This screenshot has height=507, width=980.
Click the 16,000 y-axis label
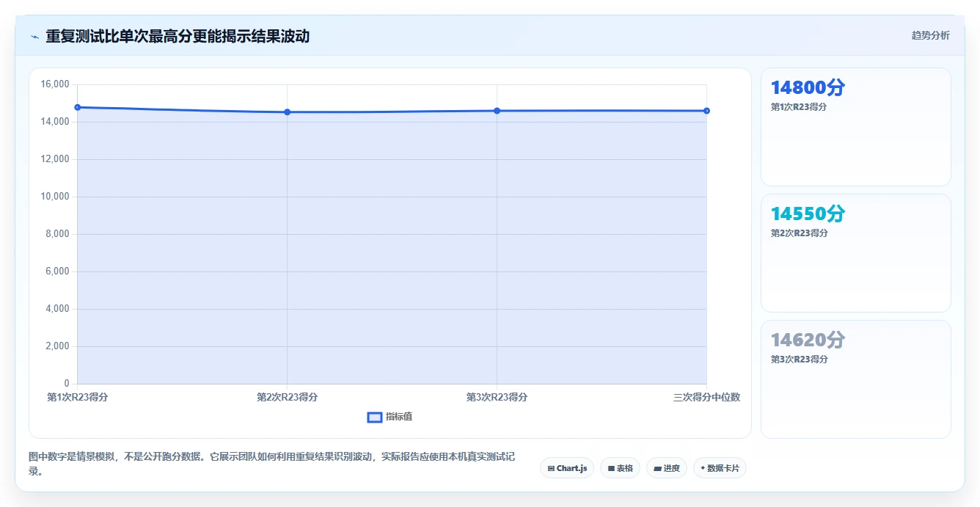tap(55, 84)
